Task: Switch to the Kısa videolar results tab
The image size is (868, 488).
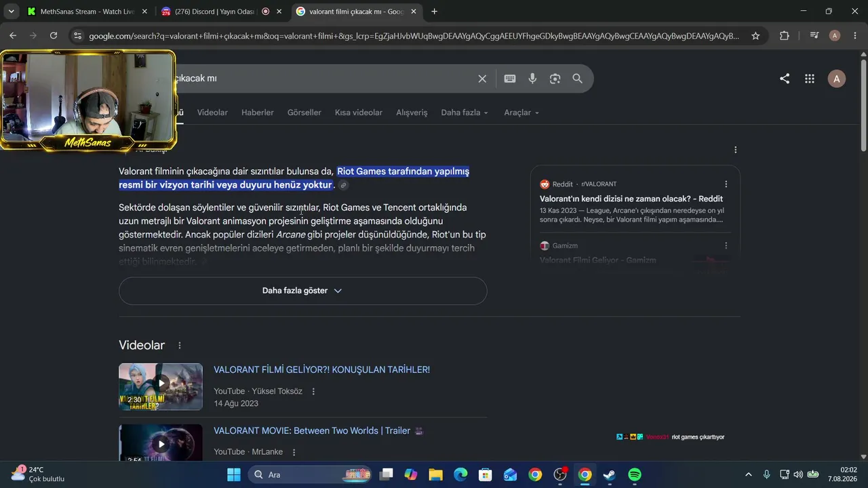Action: (x=359, y=113)
